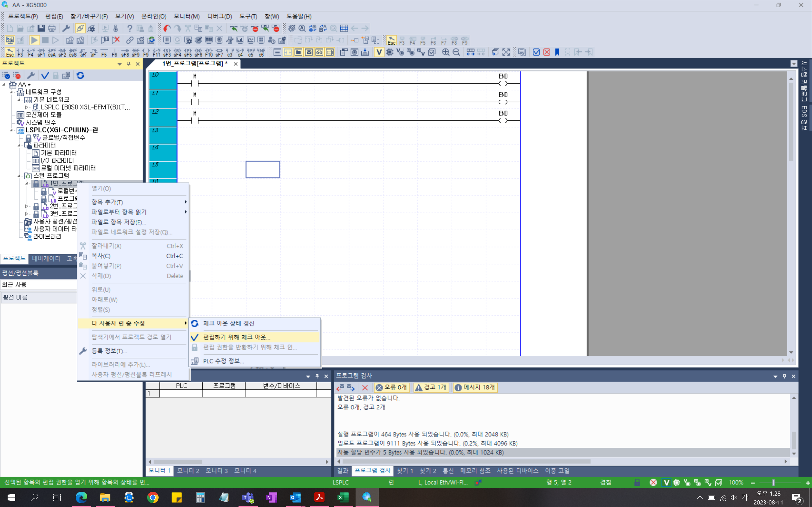Expand the 2번 프로그램 tree node
This screenshot has width=812, height=507.
pyautogui.click(x=27, y=206)
